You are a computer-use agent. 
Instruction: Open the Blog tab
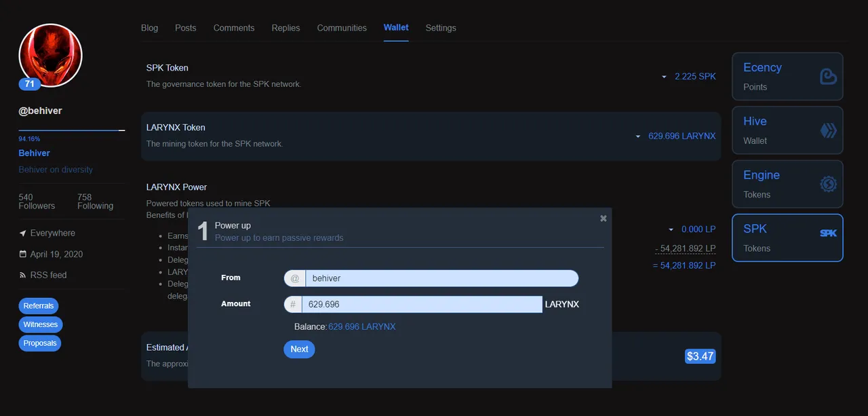pos(149,28)
